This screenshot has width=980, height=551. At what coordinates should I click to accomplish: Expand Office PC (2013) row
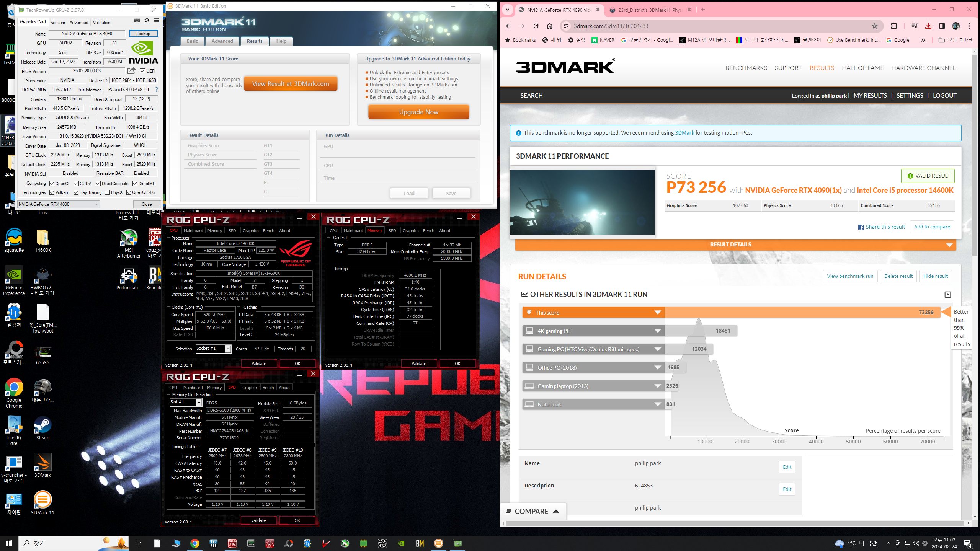[658, 368]
